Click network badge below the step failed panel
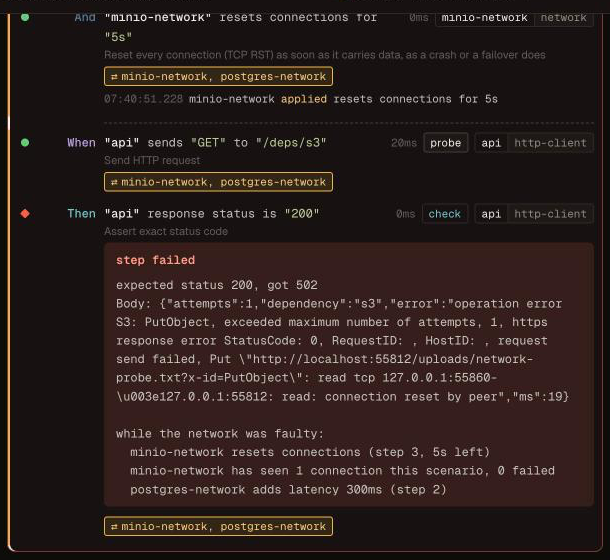 218,526
